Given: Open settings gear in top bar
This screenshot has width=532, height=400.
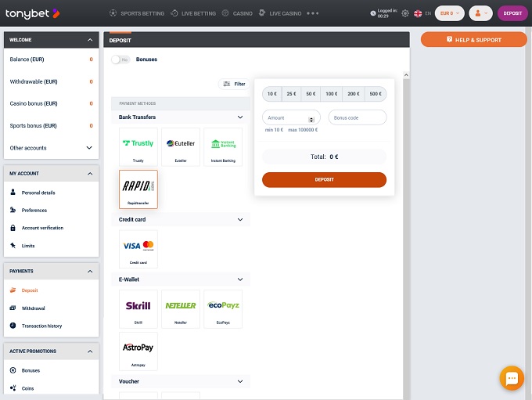Looking at the screenshot, I should [x=405, y=13].
